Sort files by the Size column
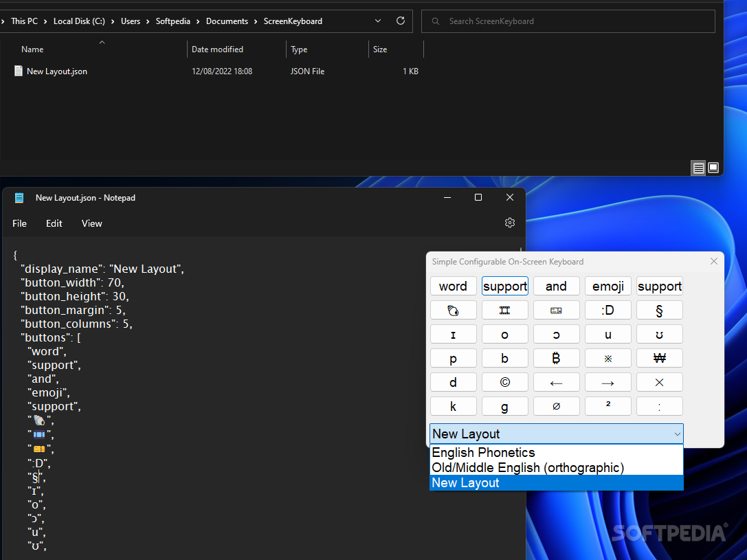Viewport: 747px width, 560px height. 380,49
